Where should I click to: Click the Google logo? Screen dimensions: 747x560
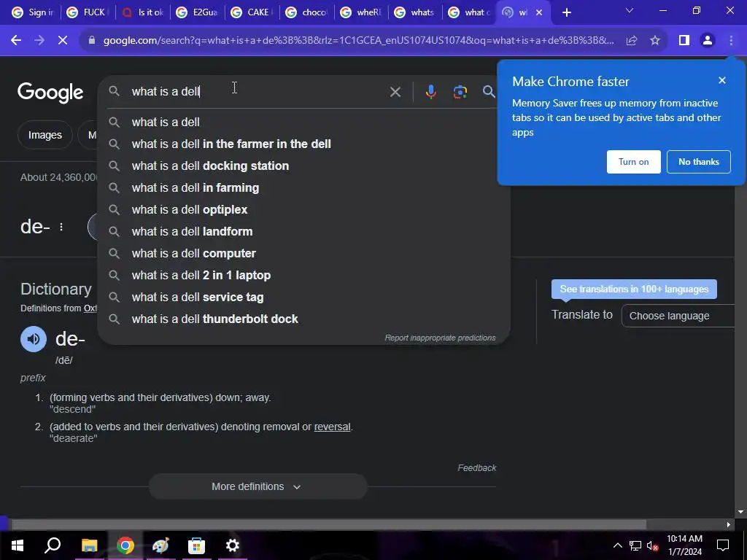pos(50,93)
